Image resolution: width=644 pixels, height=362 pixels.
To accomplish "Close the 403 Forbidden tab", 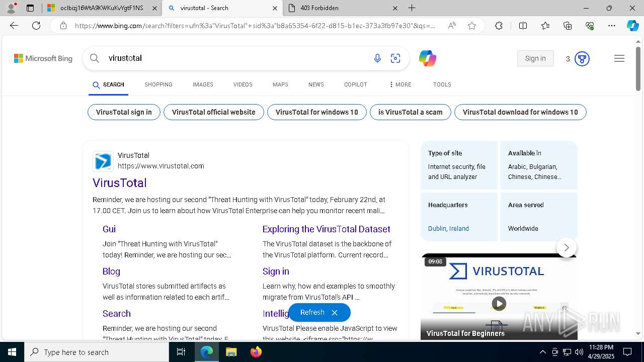I will point(395,8).
